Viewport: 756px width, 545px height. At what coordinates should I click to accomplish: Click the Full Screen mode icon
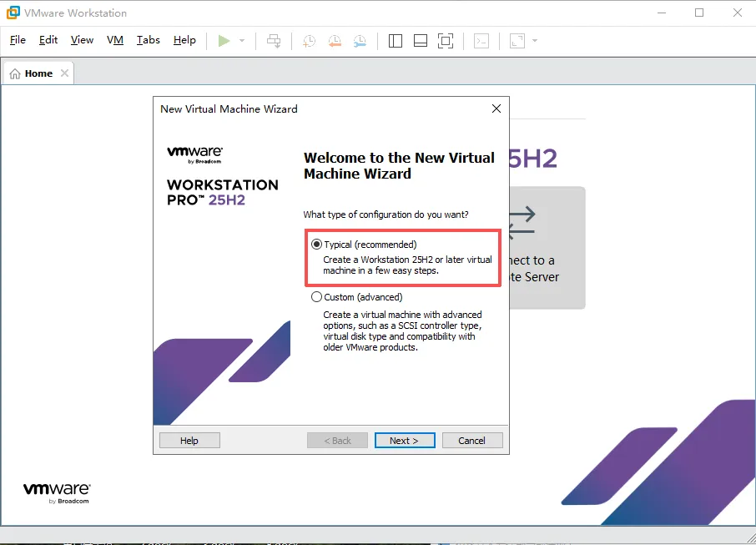446,41
